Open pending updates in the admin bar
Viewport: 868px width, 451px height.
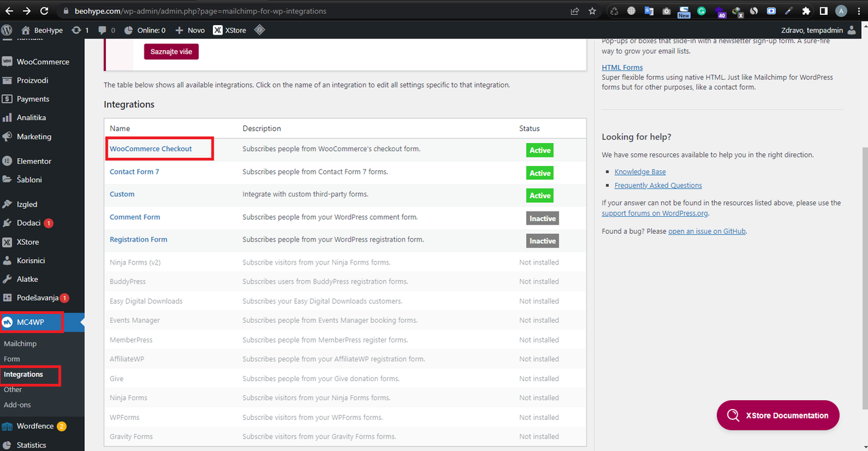pyautogui.click(x=80, y=30)
